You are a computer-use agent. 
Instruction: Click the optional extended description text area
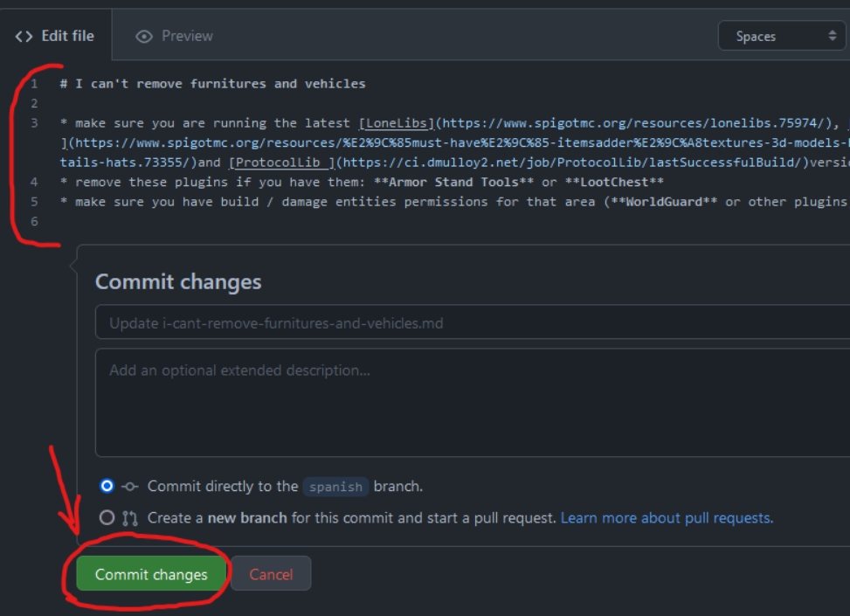[x=472, y=402]
